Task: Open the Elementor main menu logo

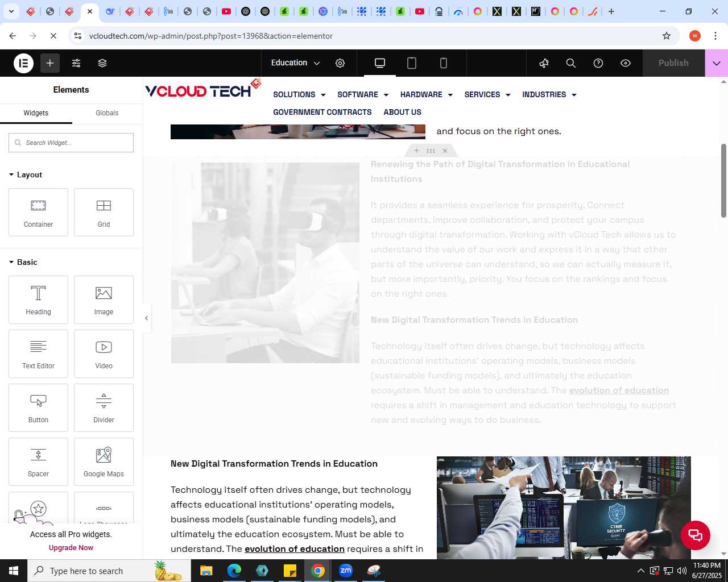Action: [24, 63]
